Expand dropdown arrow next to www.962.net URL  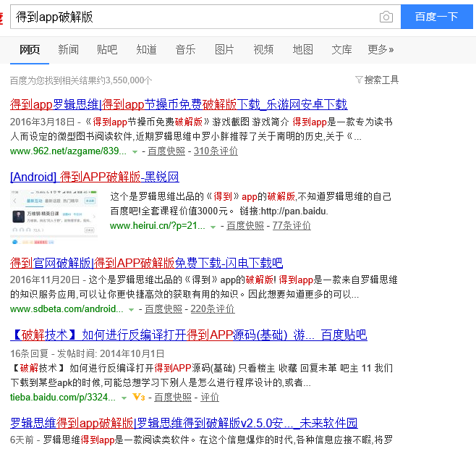click(x=135, y=151)
